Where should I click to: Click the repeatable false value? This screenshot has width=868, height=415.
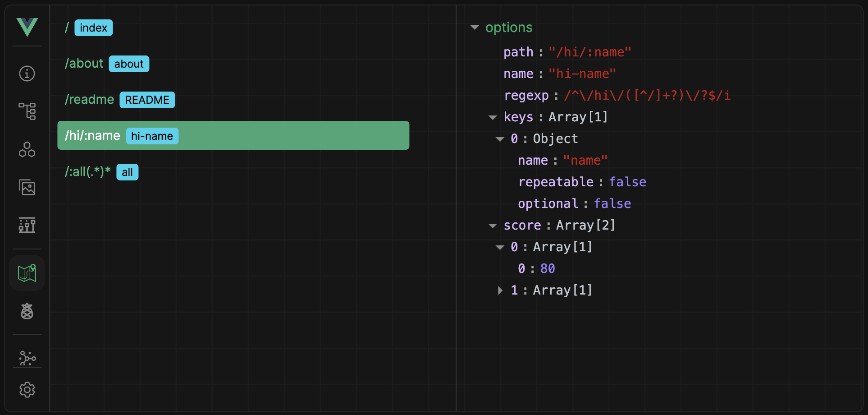pyautogui.click(x=627, y=182)
